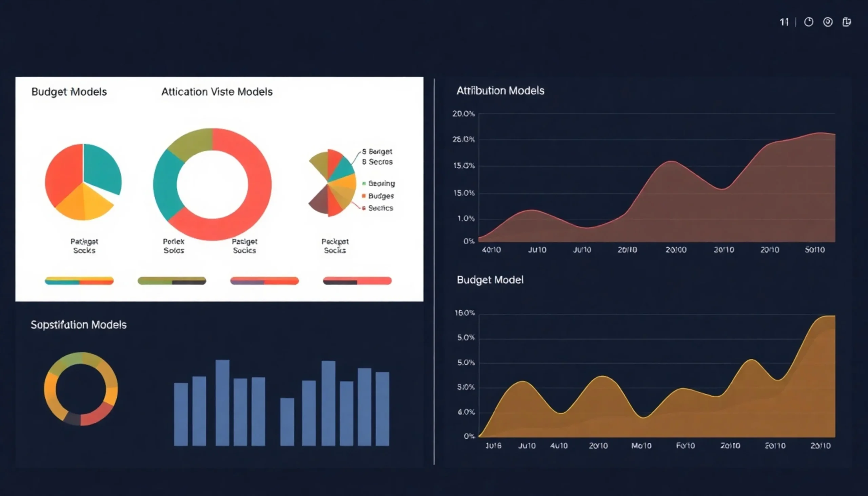Click the teal-orange progress bar under Budget pie
This screenshot has height=496, width=868.
tap(79, 281)
